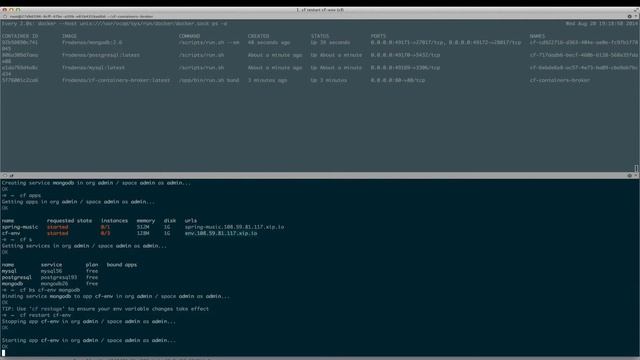Viewport: 640px width, 360px height.
Task: Click the 'frodenas/cf-containers-broker:latest' image name
Action: click(x=116, y=80)
